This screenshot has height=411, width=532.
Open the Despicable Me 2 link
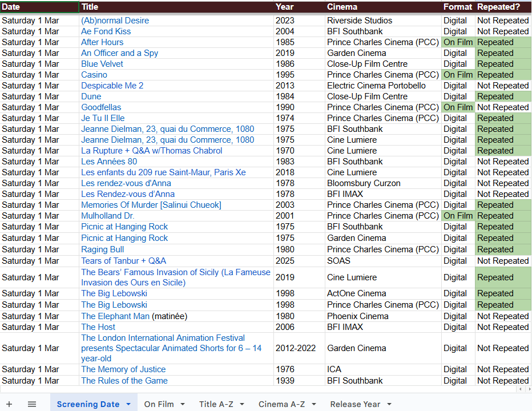[112, 86]
